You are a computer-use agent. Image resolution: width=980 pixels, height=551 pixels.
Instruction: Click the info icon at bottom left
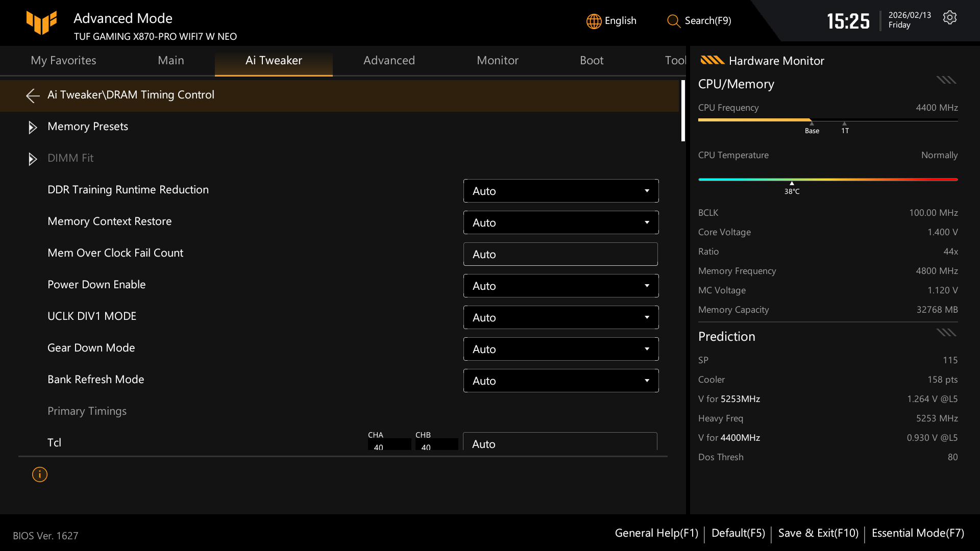39,474
